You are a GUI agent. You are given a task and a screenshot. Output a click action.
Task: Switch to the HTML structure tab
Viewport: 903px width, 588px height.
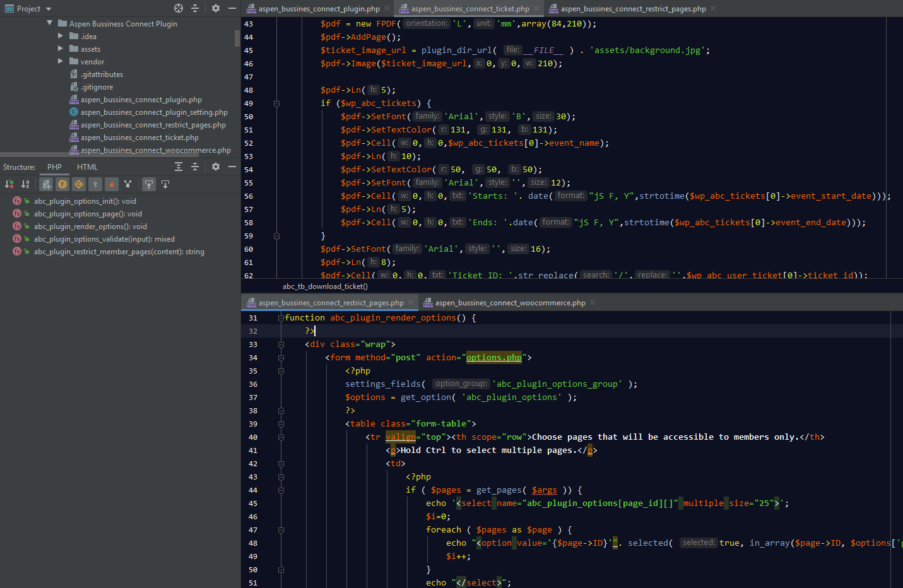pos(87,167)
